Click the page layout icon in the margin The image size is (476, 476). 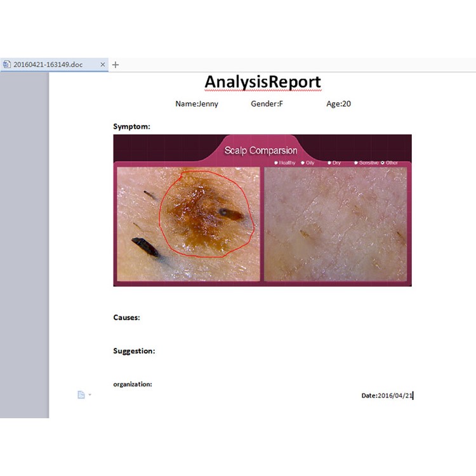tap(81, 395)
